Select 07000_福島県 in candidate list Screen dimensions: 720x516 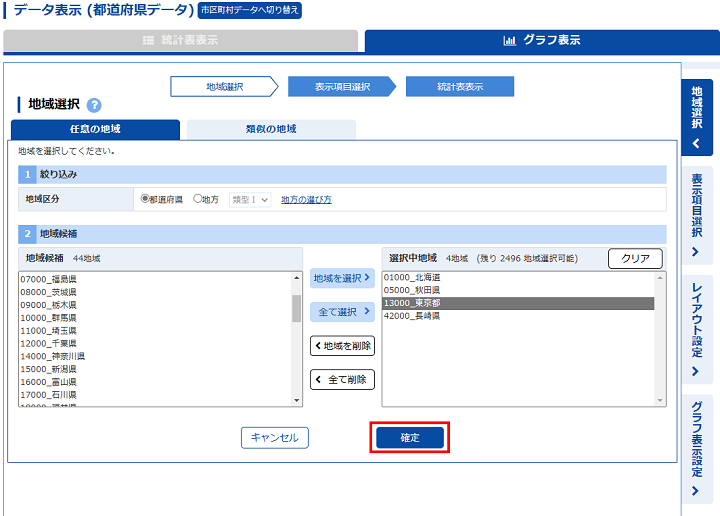[x=155, y=279]
